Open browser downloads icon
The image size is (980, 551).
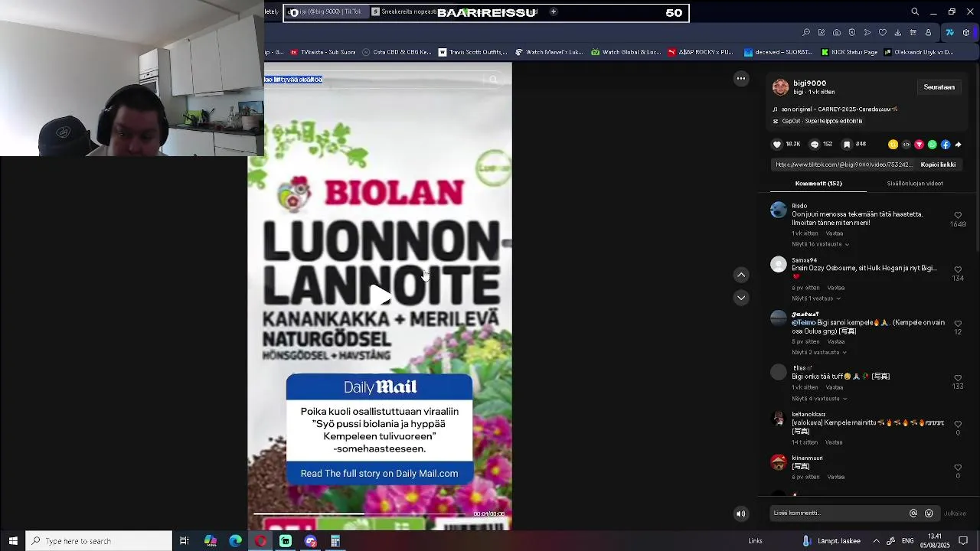point(898,33)
